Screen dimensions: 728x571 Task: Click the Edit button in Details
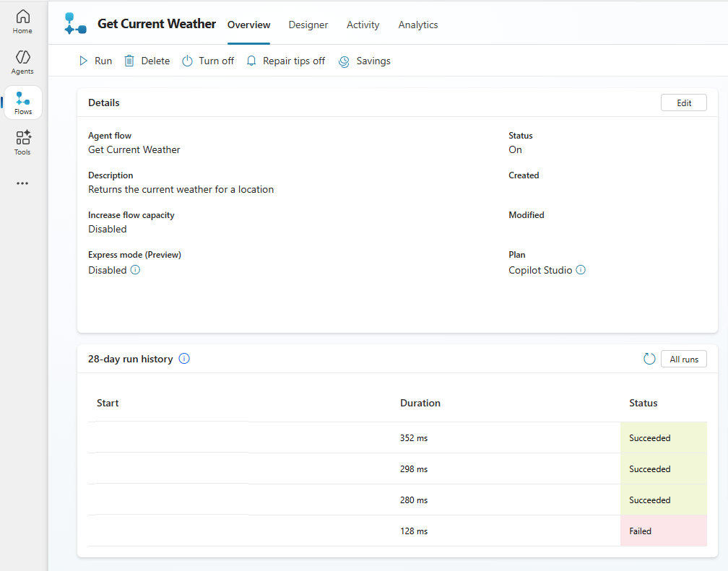click(683, 103)
